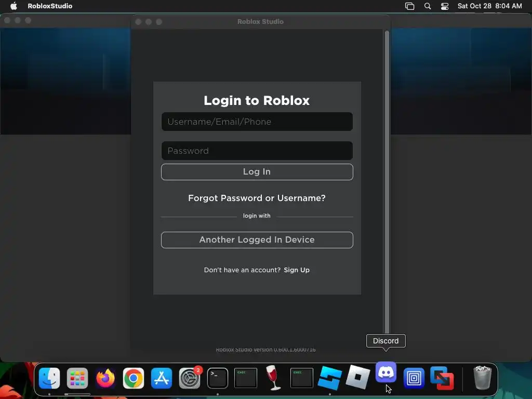Open Roblox Studio blue dock icon

[330, 378]
